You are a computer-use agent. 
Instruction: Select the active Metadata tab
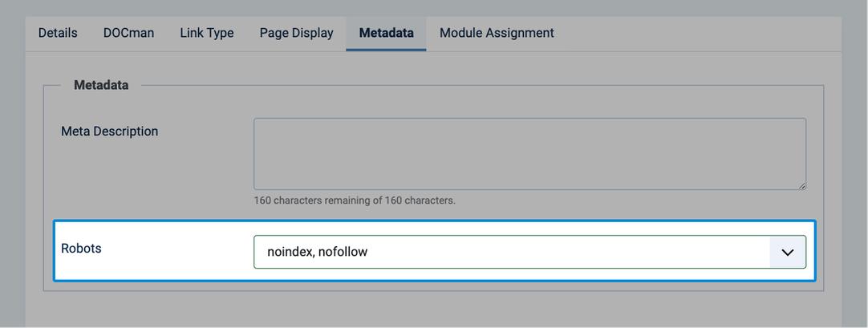pos(386,33)
